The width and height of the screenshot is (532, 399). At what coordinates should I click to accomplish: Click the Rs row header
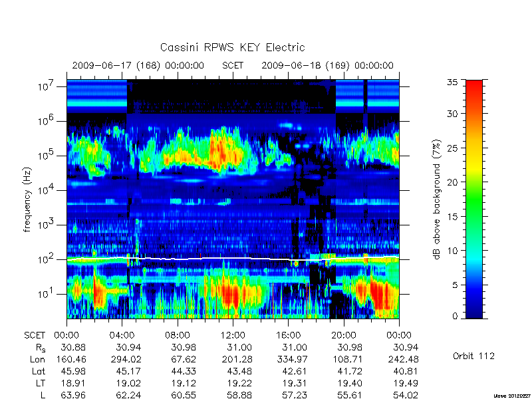(41, 348)
